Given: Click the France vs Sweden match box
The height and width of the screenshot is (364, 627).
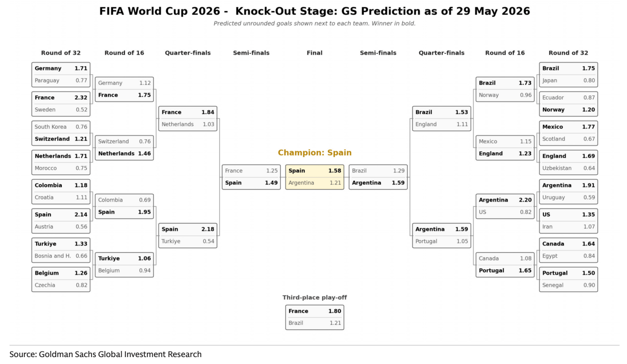Looking at the screenshot, I should pos(61,104).
